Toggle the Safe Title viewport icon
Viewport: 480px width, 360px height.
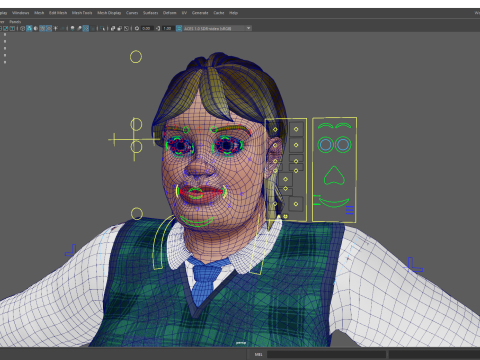[12, 29]
